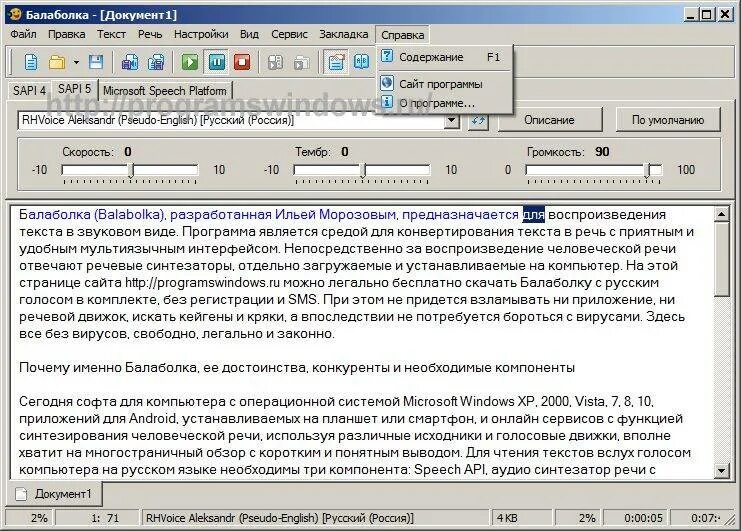The height and width of the screenshot is (531, 741).
Task: Click the Скорость slider thumb
Action: [132, 171]
